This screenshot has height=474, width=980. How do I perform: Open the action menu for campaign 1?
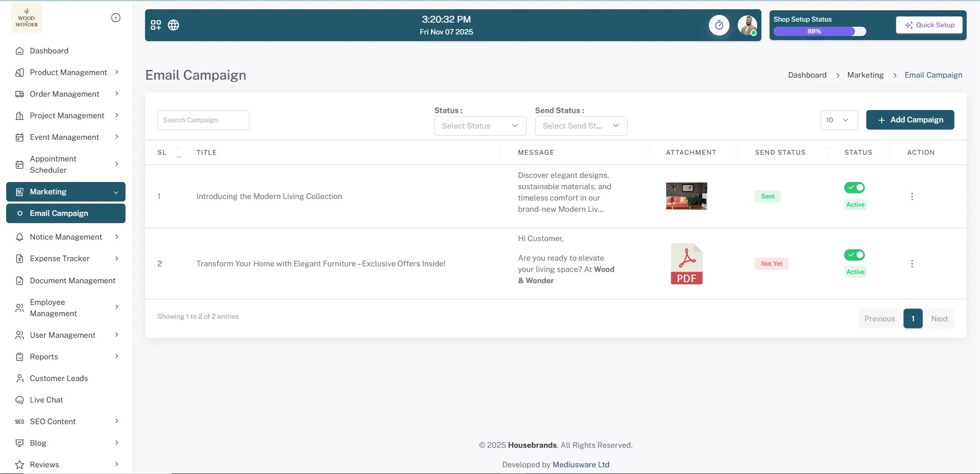coord(912,196)
